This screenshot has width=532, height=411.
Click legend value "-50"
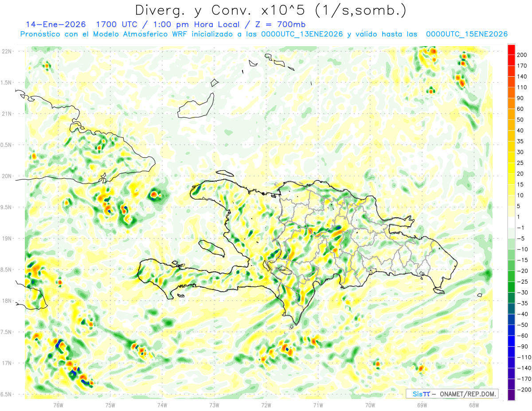coord(523,325)
